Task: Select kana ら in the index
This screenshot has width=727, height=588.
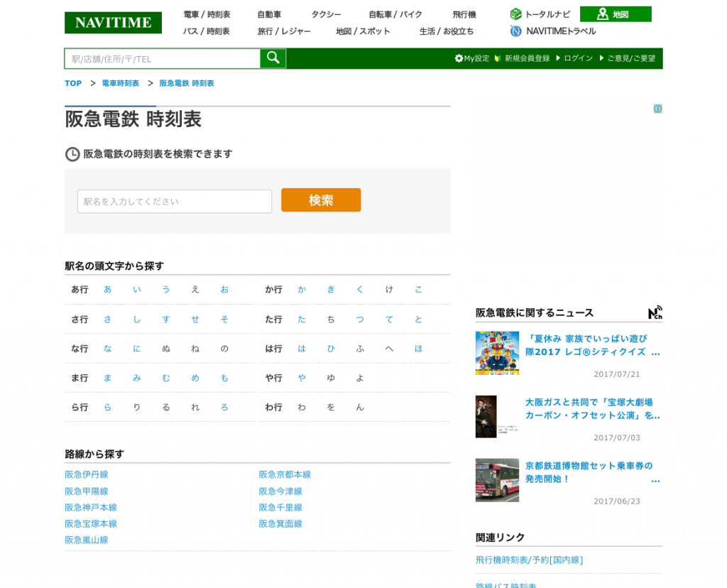Action: click(108, 407)
